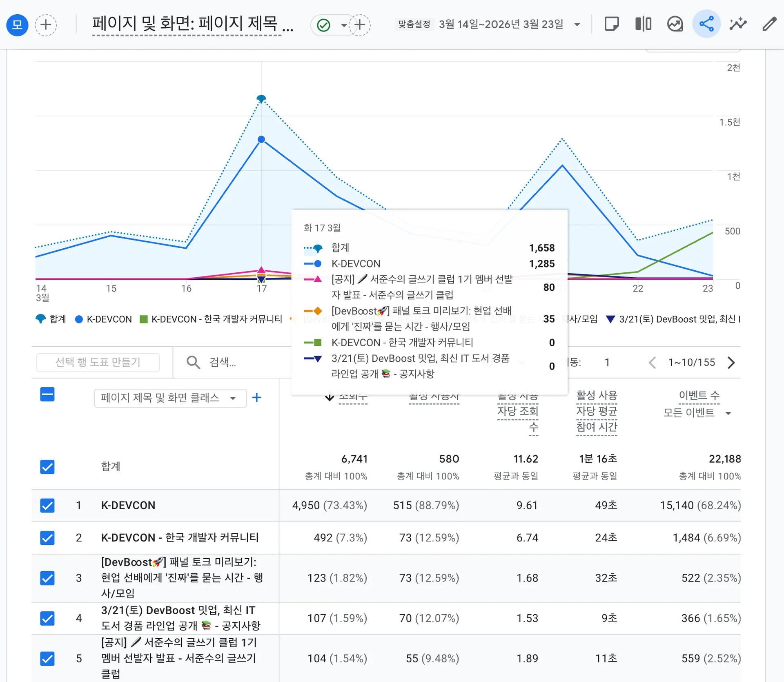Uncheck the 'K-DEVCON - 한국 개발자 커뮤니티' row checkbox
This screenshot has height=682, width=784.
[x=47, y=537]
